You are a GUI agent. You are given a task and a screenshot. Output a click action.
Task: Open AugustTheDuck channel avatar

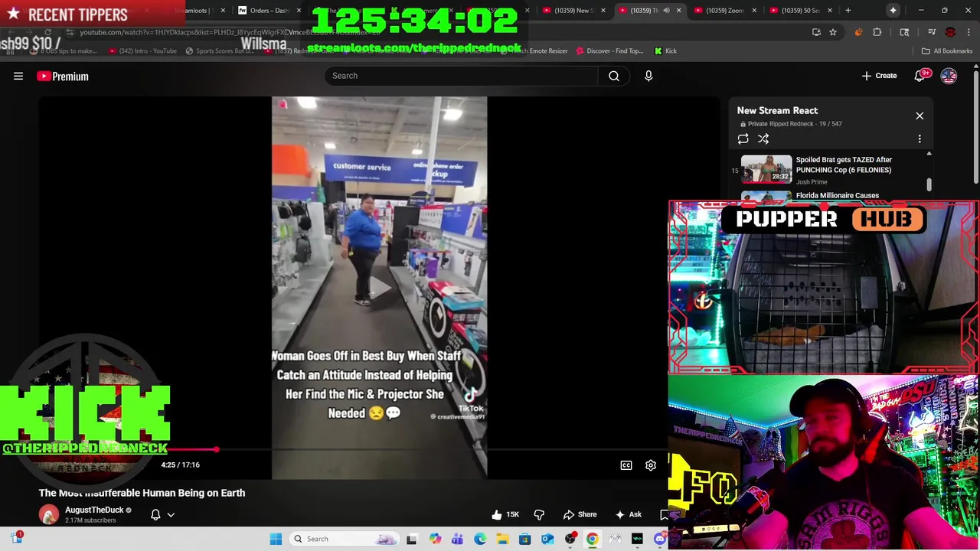pyautogui.click(x=49, y=514)
